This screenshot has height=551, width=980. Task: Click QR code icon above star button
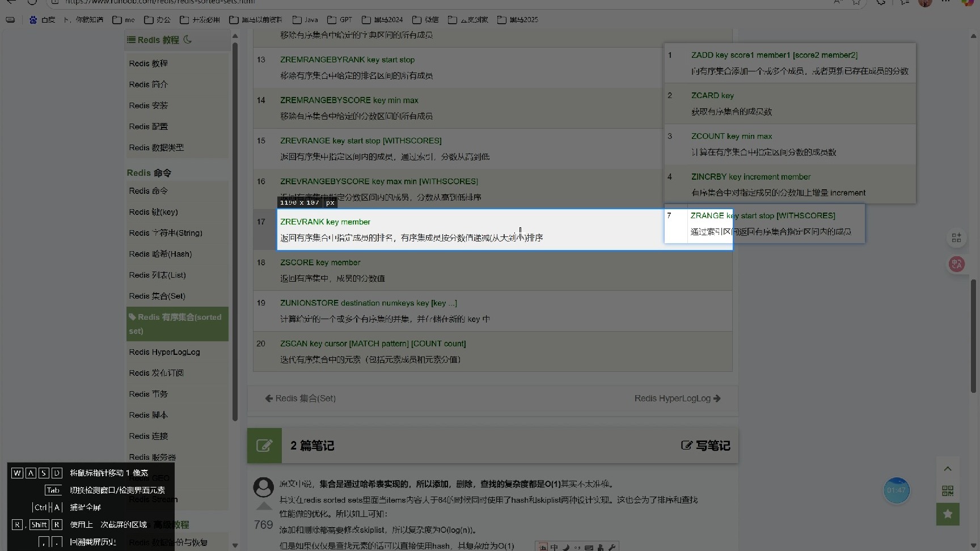[948, 491]
